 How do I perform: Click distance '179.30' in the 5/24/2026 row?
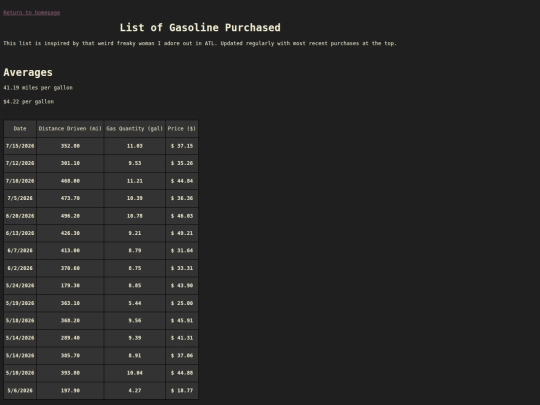(70, 285)
